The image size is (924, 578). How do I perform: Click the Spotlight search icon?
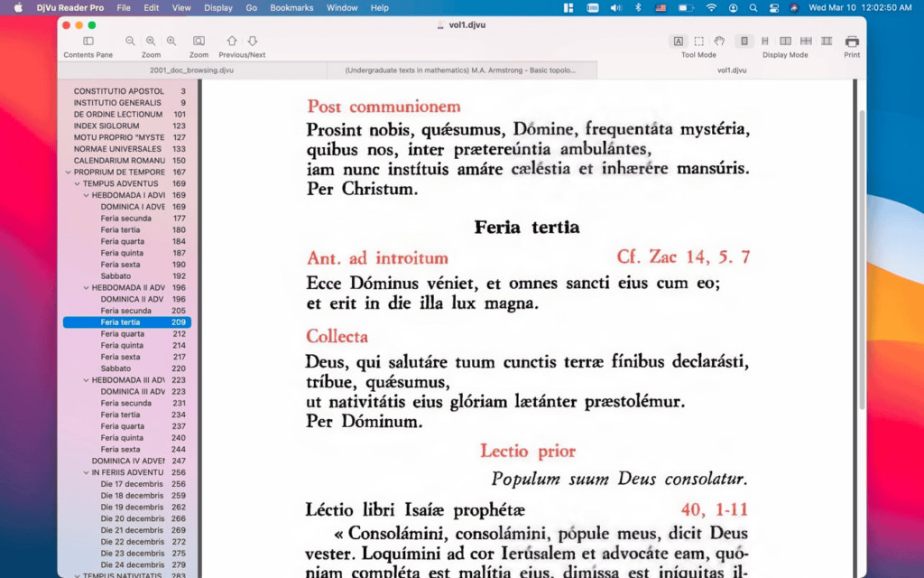754,7
